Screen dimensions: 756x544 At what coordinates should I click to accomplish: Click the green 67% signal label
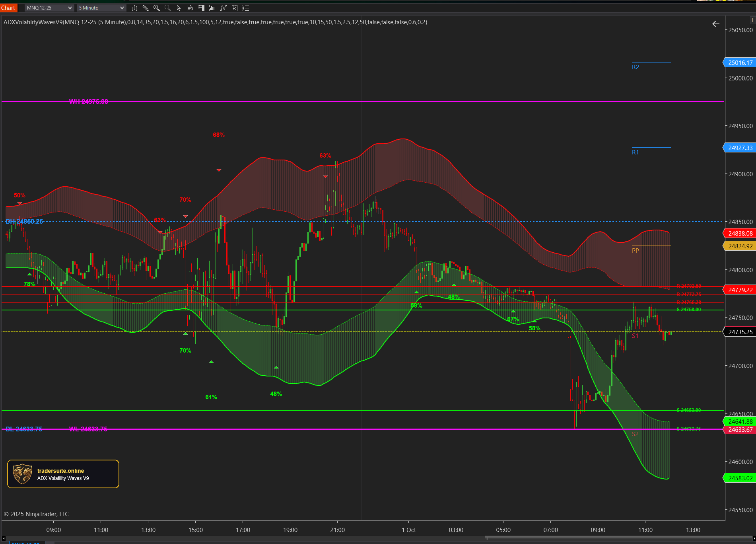(x=513, y=319)
